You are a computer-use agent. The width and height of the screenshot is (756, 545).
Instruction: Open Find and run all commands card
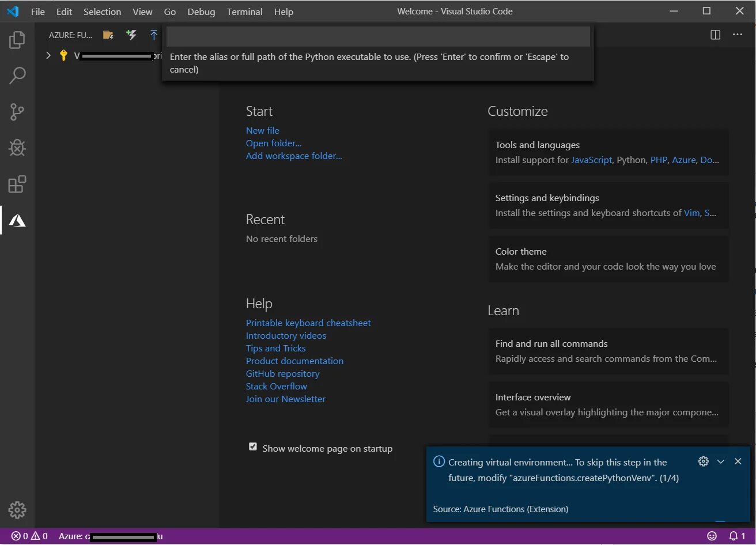[608, 351]
